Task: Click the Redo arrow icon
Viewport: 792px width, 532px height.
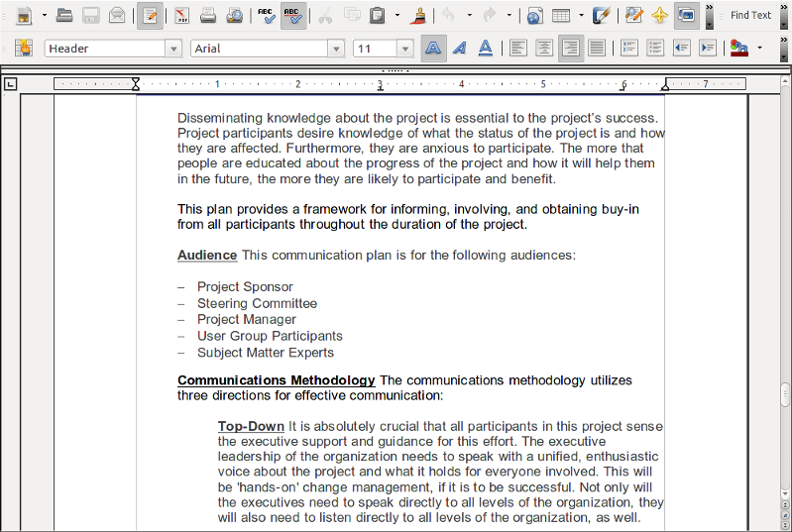Action: pos(490,16)
